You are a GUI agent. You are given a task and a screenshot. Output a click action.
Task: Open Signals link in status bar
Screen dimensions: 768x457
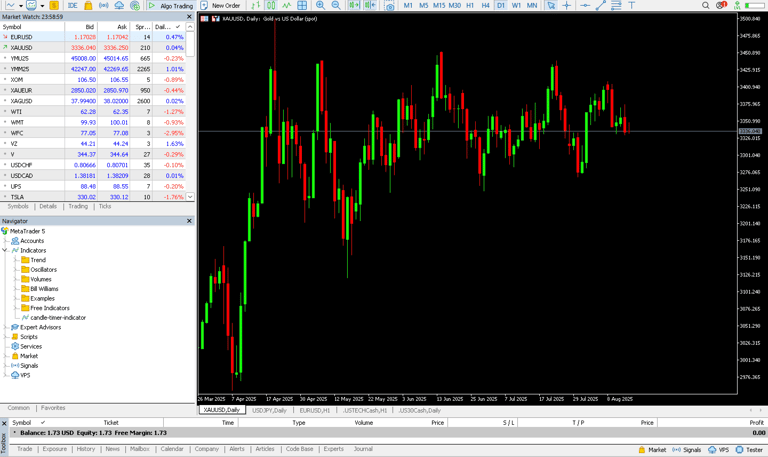pyautogui.click(x=687, y=450)
